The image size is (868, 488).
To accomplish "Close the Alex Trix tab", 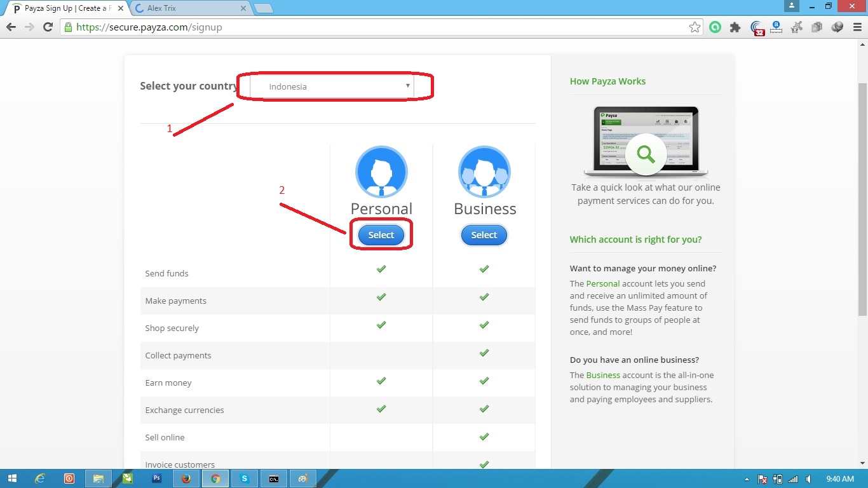I will tap(243, 8).
